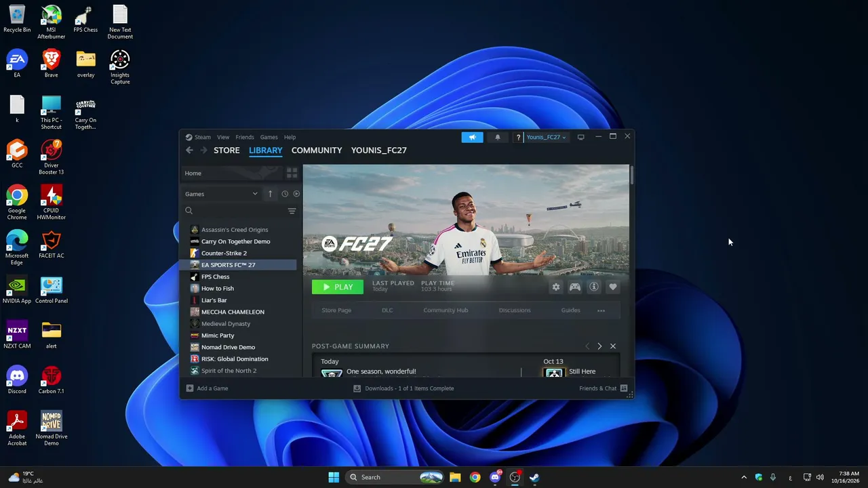Image resolution: width=868 pixels, height=488 pixels.
Task: Go to the STORE tab
Action: 226,150
